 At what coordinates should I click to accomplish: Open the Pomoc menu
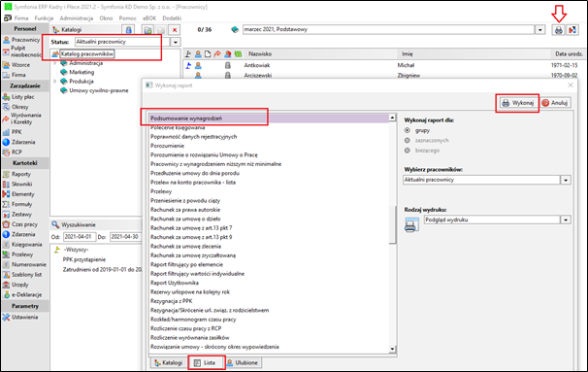point(127,18)
